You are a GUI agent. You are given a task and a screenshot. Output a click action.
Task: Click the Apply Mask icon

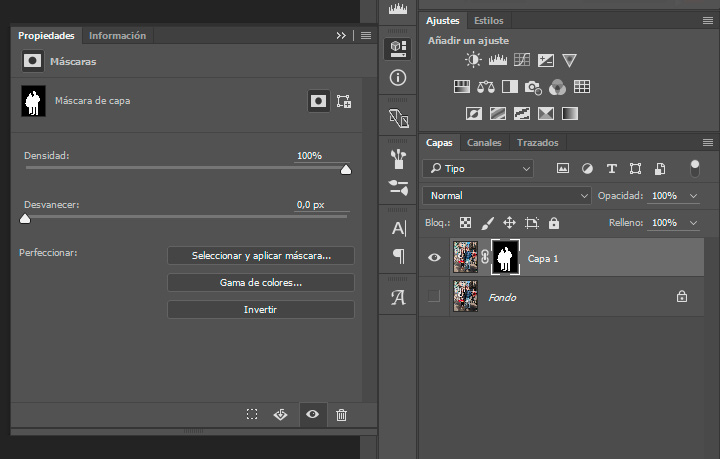tap(280, 415)
